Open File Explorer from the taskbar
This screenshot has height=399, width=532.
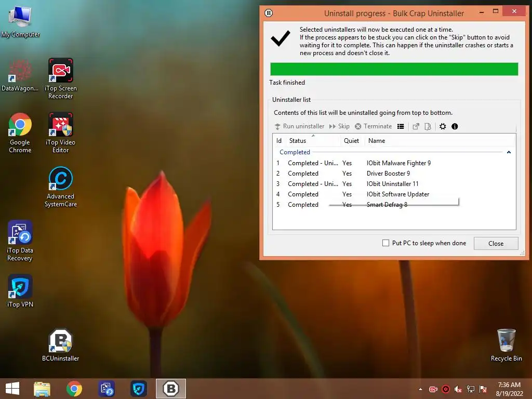(x=42, y=389)
